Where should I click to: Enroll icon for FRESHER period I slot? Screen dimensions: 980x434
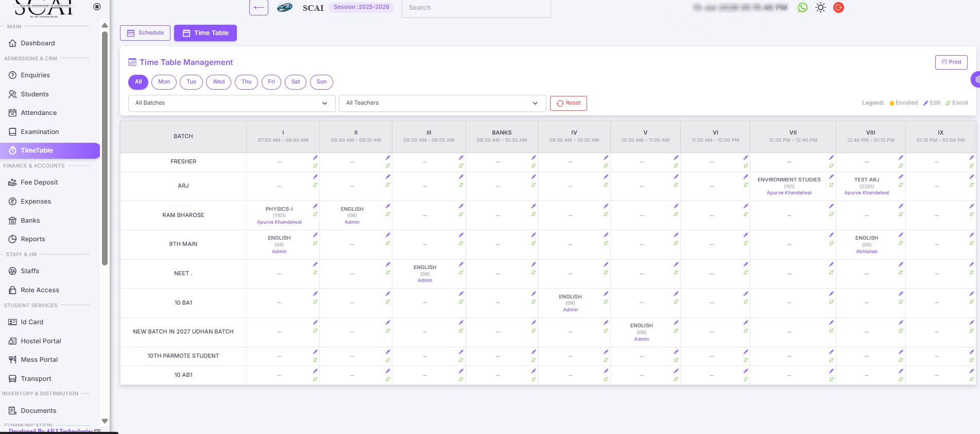click(x=315, y=166)
